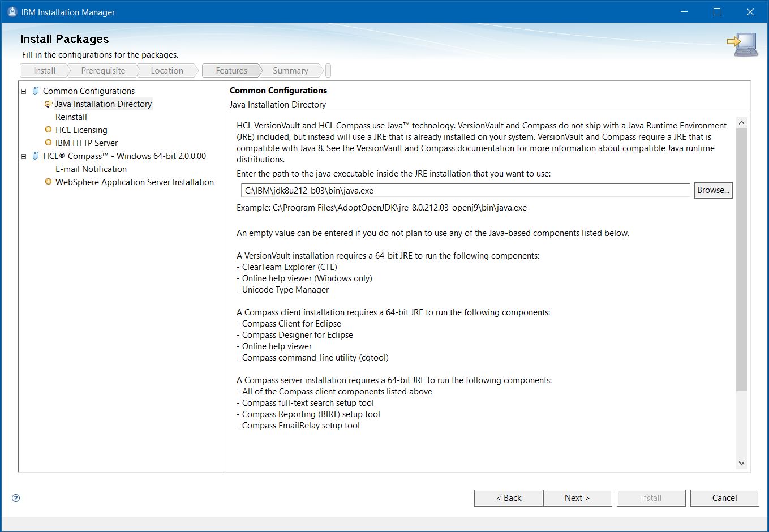Click the Browse... button for java path
Image resolution: width=769 pixels, height=532 pixels.
(713, 190)
